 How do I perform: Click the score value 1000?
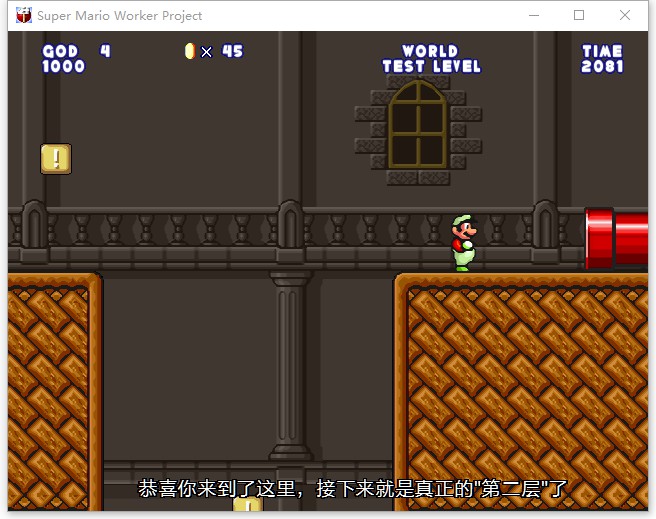(64, 66)
